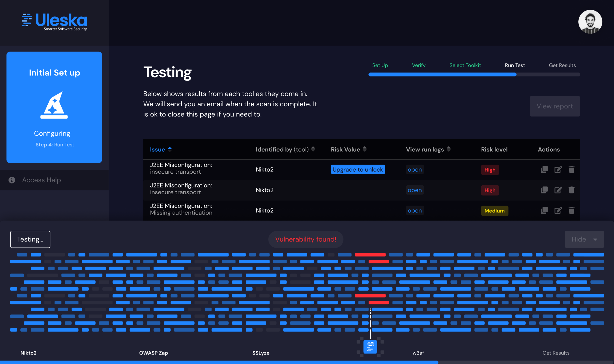Click the Vulnerability found! alert
This screenshot has width=614, height=364.
pyautogui.click(x=306, y=239)
